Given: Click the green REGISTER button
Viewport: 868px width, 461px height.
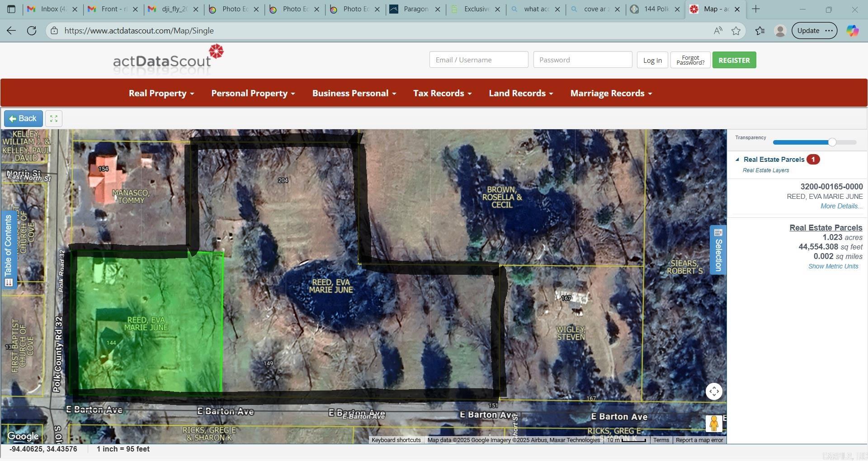Looking at the screenshot, I should (734, 60).
